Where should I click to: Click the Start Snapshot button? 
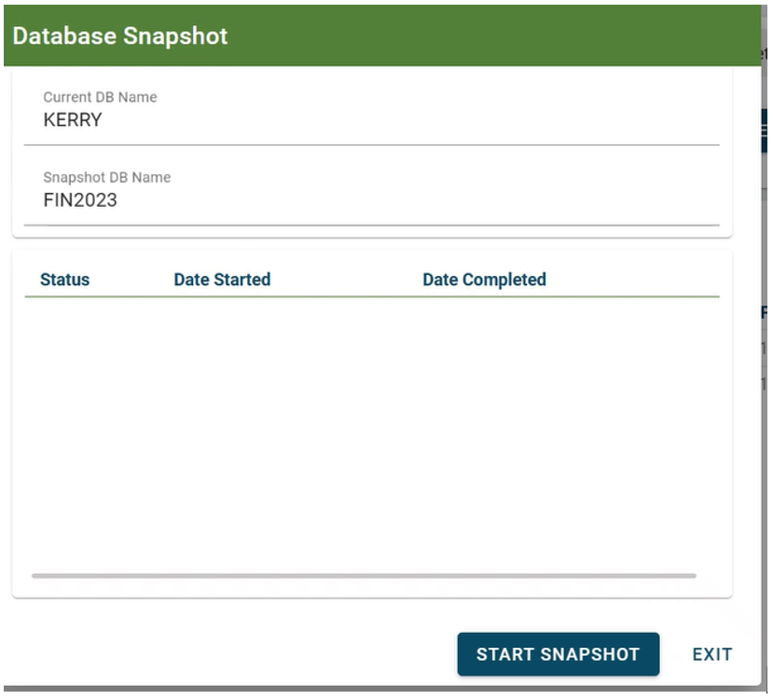pyautogui.click(x=558, y=653)
